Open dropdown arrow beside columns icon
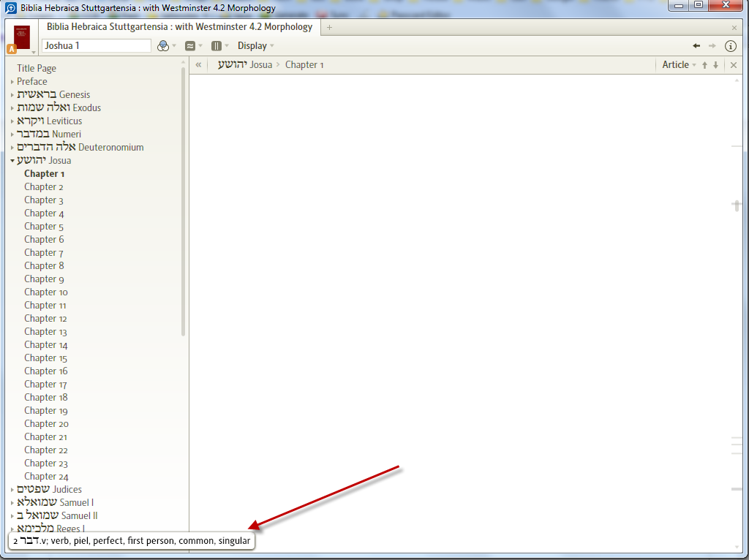The height and width of the screenshot is (560, 749). point(227,46)
